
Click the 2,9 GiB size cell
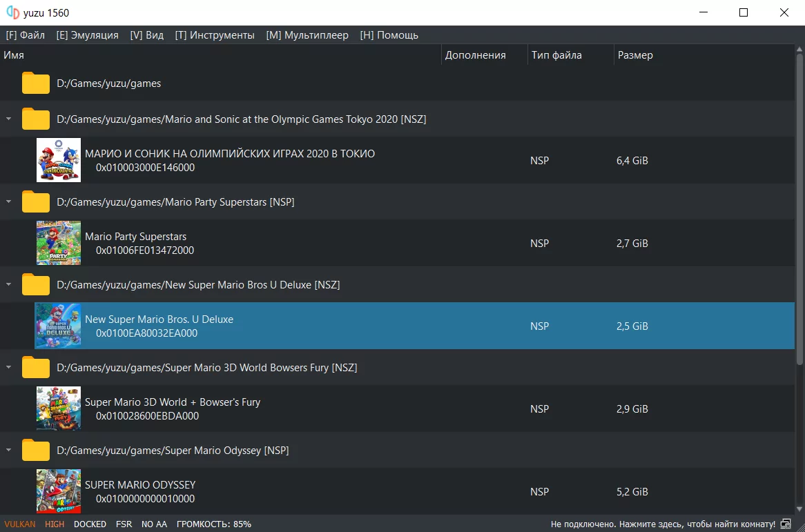click(632, 409)
